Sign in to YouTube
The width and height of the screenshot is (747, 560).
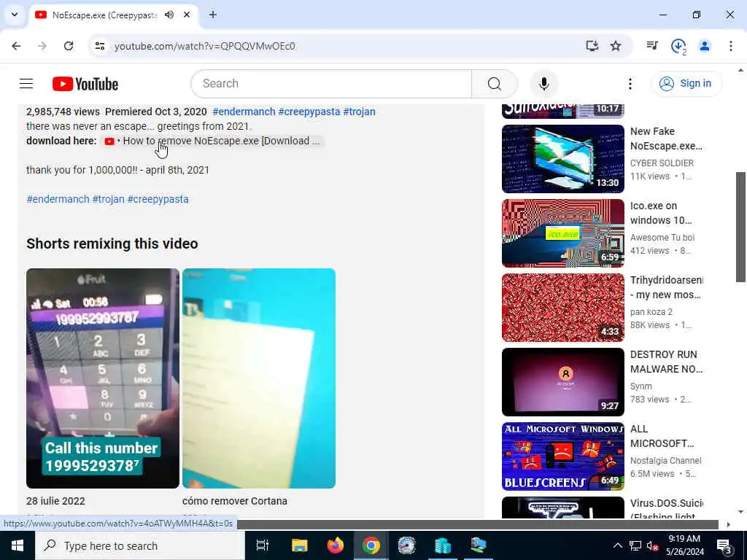pos(686,83)
